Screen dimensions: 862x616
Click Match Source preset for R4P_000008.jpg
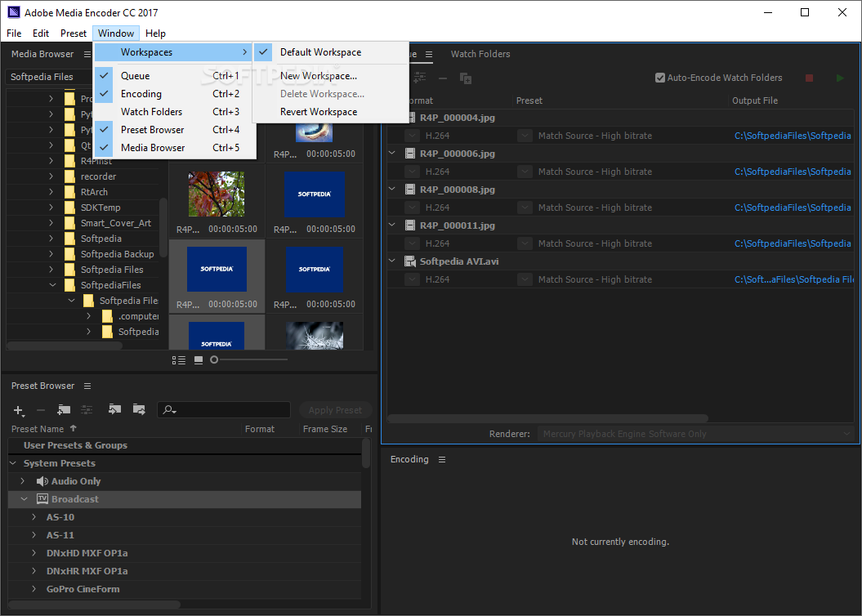[595, 208]
